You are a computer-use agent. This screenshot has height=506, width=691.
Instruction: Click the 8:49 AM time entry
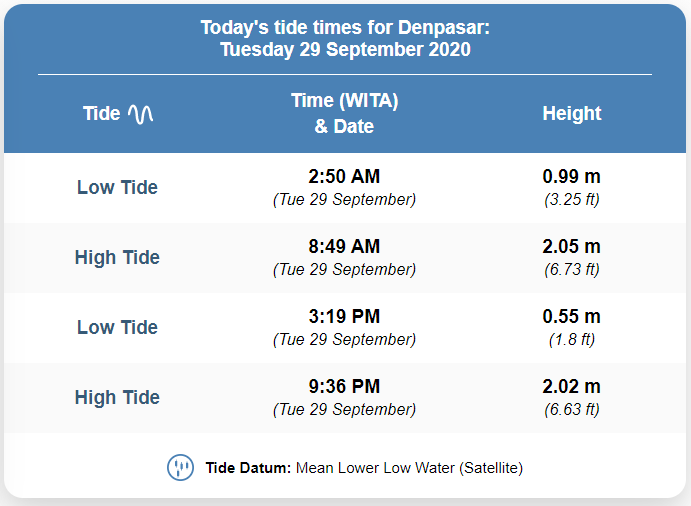point(344,246)
